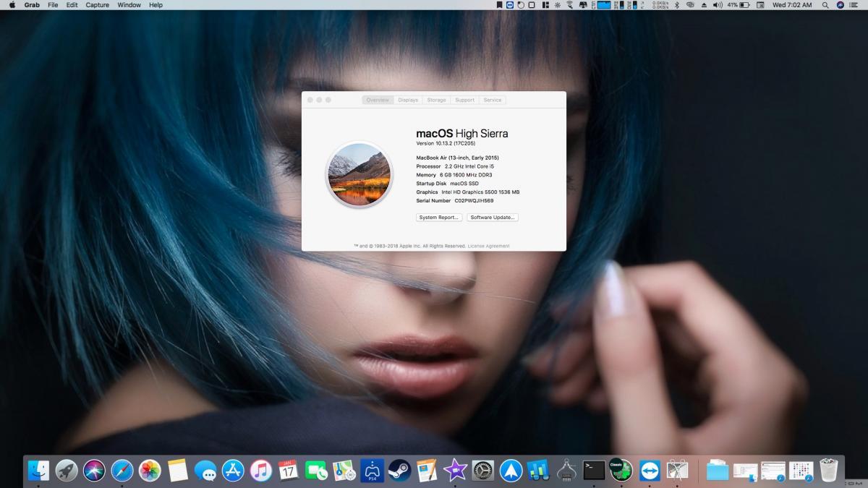Open the volume control in menu bar

coord(718,5)
